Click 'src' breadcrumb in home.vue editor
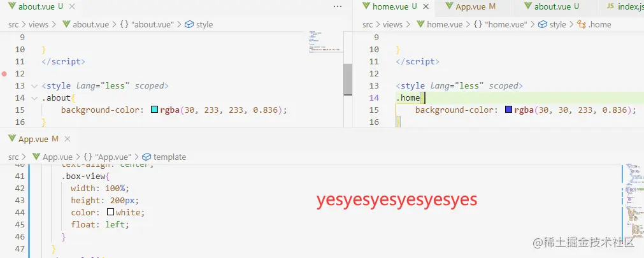 point(368,25)
